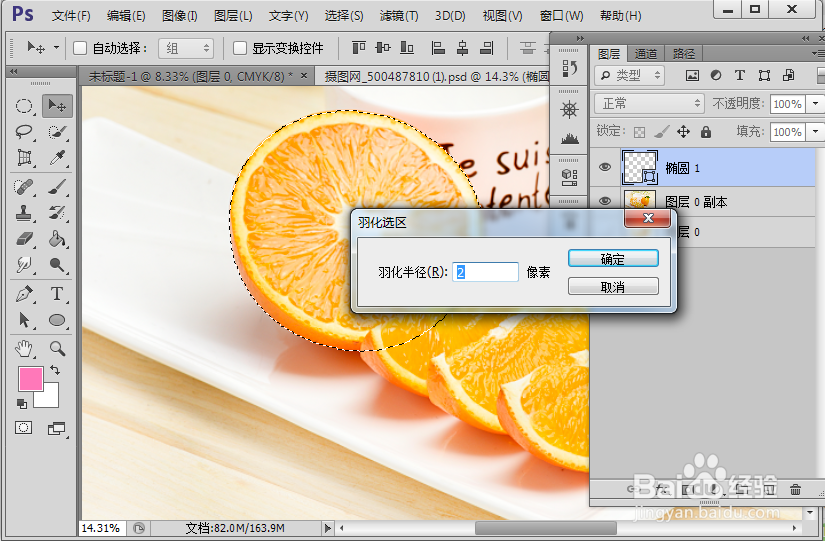825x541 pixels.
Task: Select the Elliptical Marquee tool
Action: click(24, 106)
